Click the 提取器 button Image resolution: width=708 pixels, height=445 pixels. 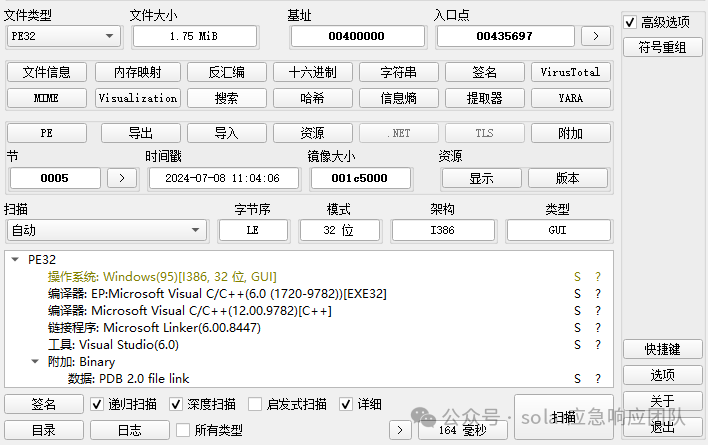[484, 98]
